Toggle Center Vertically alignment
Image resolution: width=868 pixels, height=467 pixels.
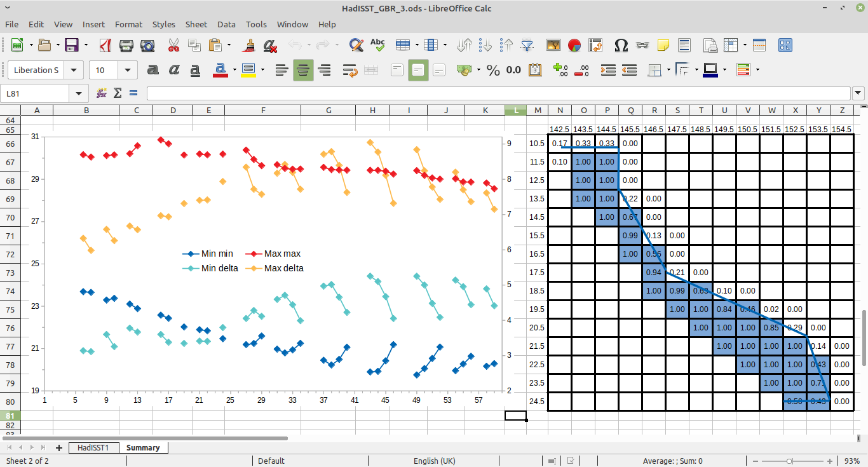(417, 70)
